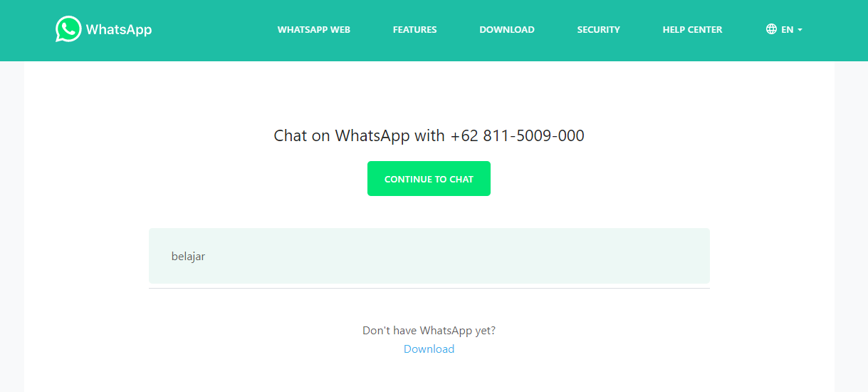Click the divider line under the message box
Viewport: 868px width, 392px height.
point(429,288)
